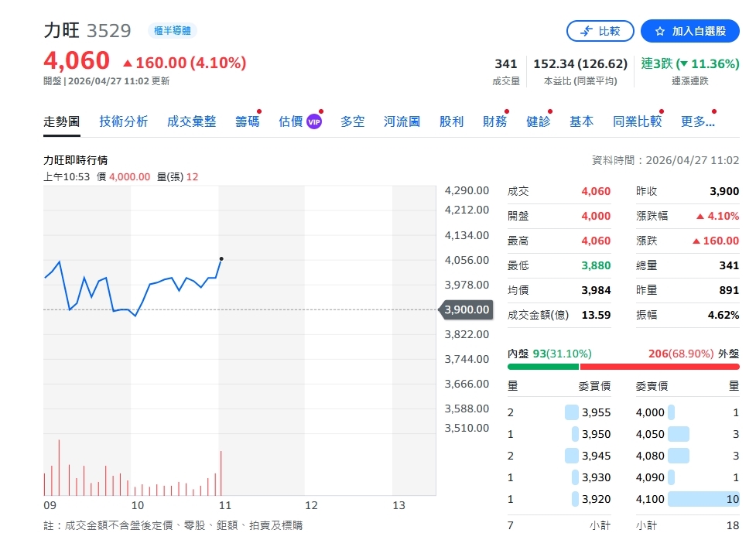Click the 加入自選股 button
Viewport: 756px width, 540px height.
(689, 32)
